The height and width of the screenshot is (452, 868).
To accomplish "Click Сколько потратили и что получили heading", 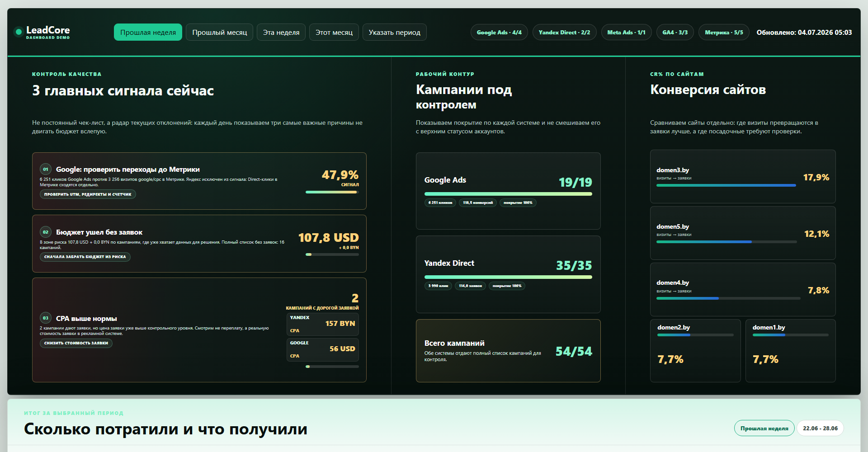I will [x=165, y=429].
